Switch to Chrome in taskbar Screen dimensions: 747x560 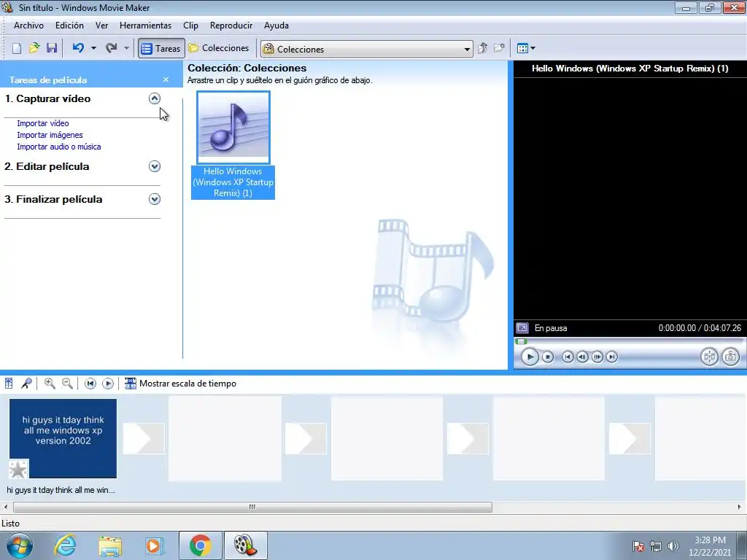coord(201,545)
